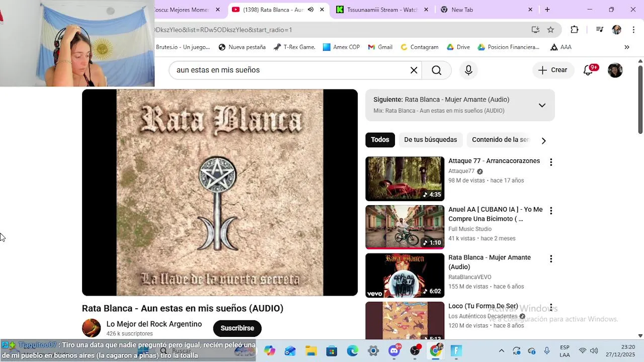This screenshot has width=644, height=362.
Task: Open Wi-Fi network status in tray
Action: (583, 351)
